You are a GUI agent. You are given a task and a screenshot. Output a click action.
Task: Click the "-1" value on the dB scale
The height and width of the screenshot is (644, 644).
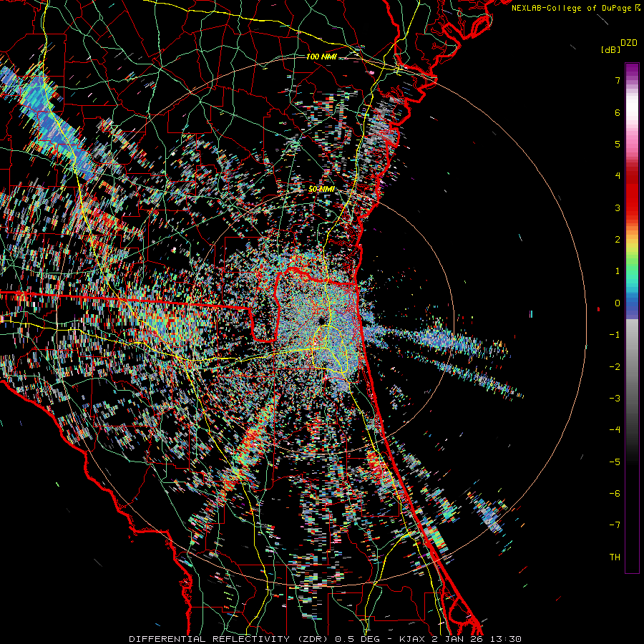[x=615, y=335]
